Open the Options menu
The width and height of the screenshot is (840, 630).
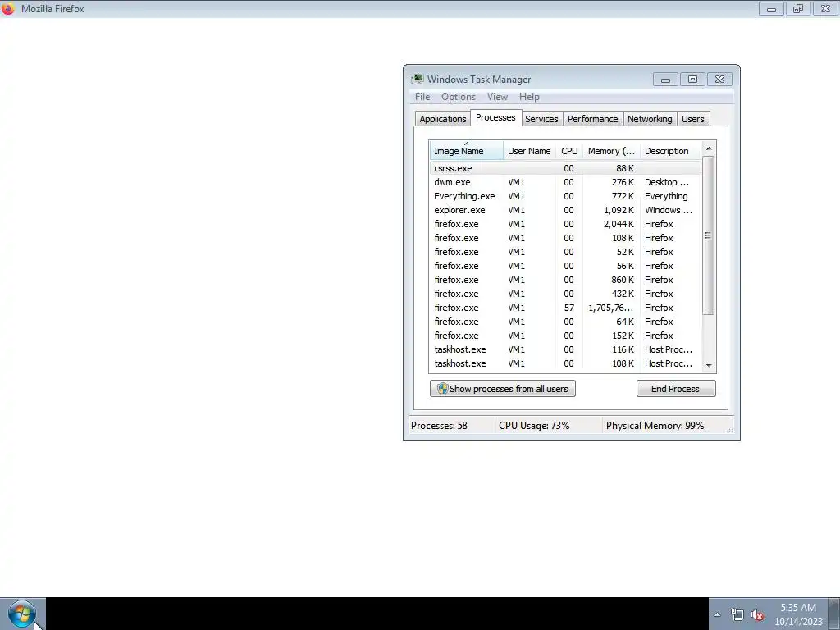coord(459,97)
